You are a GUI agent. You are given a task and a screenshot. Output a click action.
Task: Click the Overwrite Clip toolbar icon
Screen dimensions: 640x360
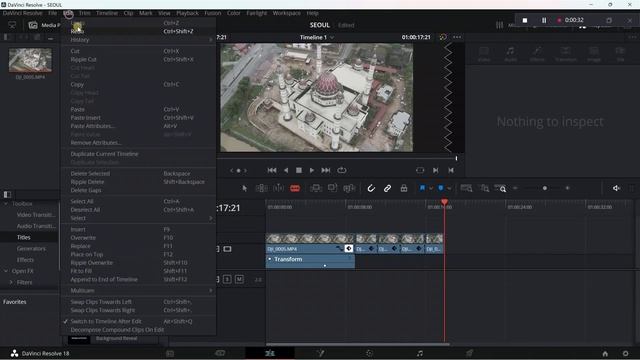(332, 188)
